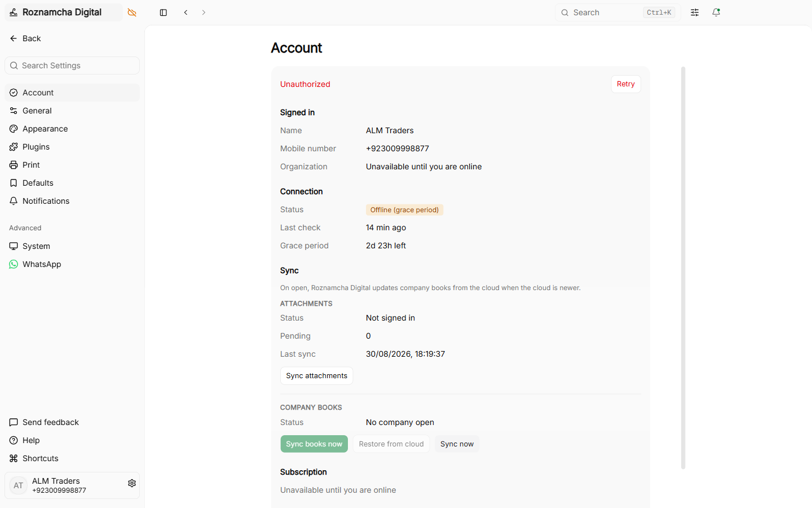Click the Shortcuts command icon
812x508 pixels.
tap(14, 458)
